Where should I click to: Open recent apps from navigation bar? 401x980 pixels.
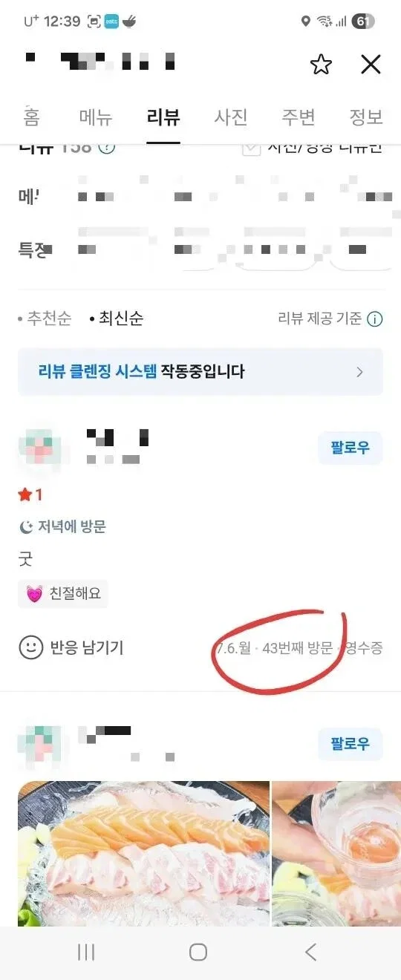pos(86,952)
